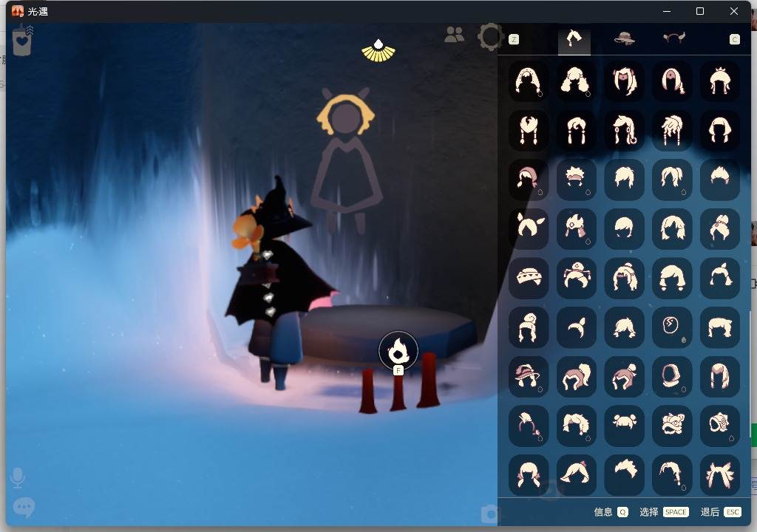Choose the patterned bandana head wrap
The image size is (757, 532).
(x=529, y=278)
